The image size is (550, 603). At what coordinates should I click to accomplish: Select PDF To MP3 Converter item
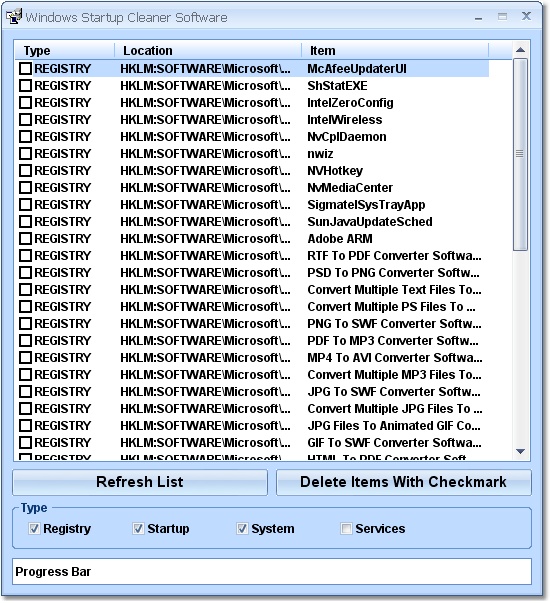(393, 341)
